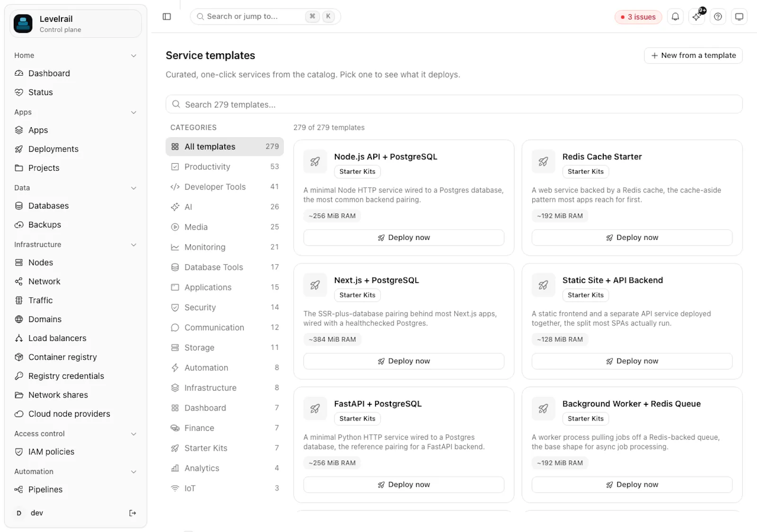
Task: Filter by the AI category
Action: 225,207
